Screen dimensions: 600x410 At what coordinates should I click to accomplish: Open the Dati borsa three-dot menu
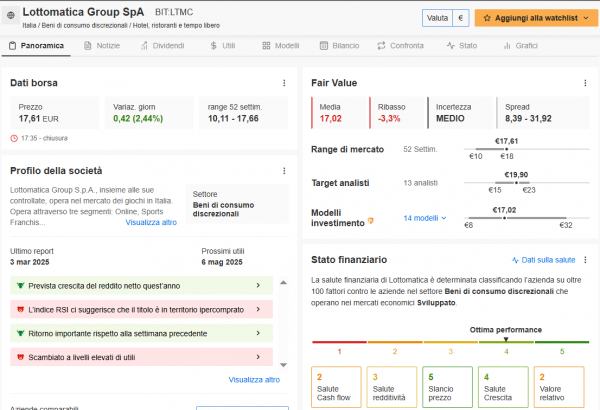284,83
